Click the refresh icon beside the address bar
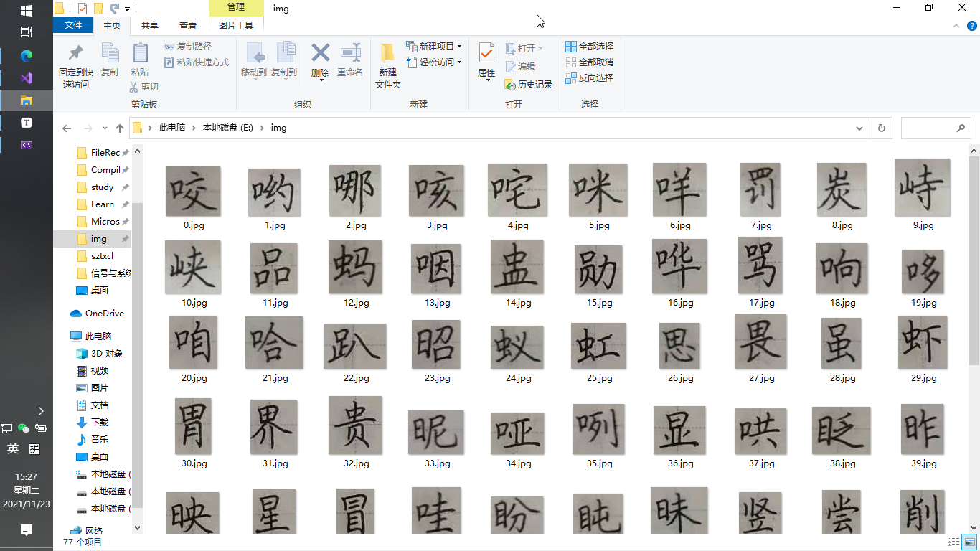The image size is (980, 551). click(881, 128)
